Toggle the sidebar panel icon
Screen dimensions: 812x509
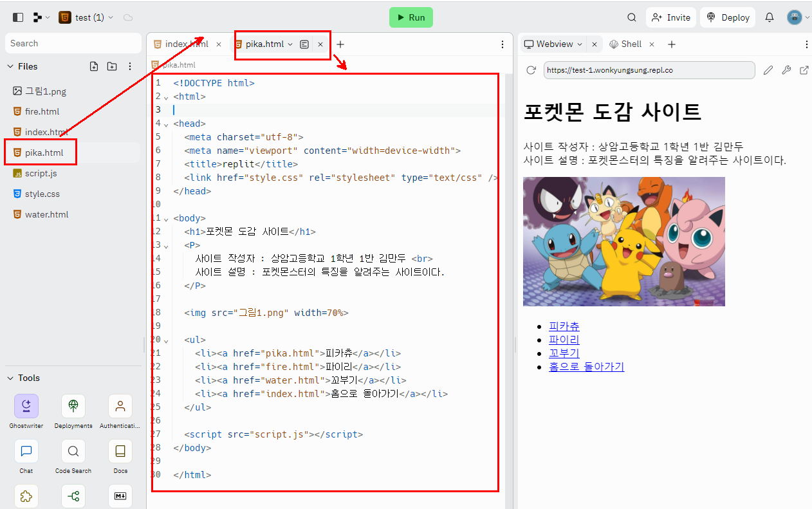pos(18,17)
